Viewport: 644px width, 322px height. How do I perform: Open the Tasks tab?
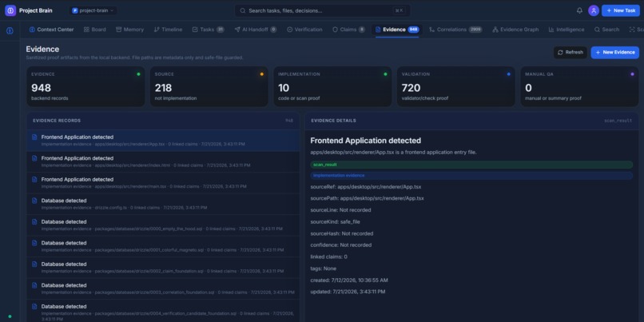pos(209,30)
